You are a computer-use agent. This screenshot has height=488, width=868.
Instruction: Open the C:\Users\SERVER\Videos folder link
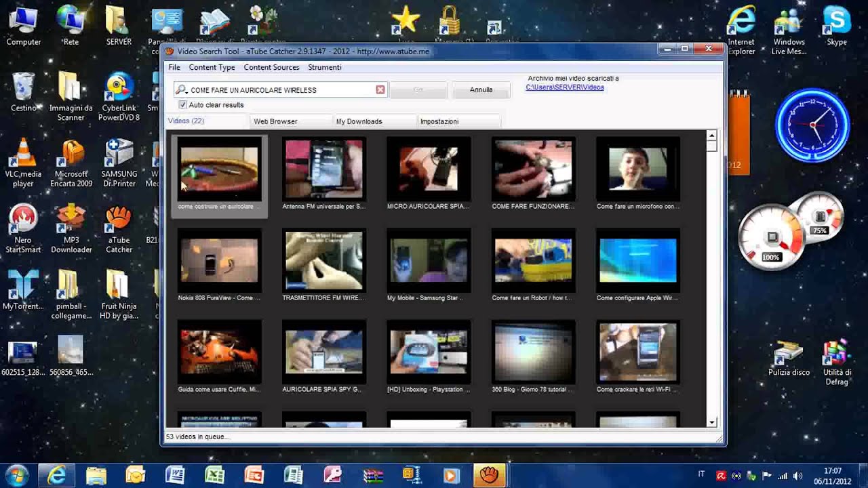pyautogui.click(x=565, y=87)
